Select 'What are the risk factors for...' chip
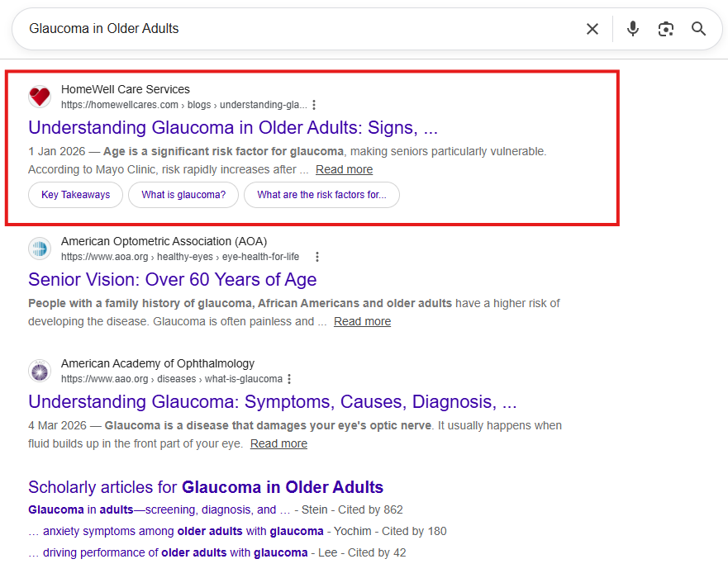The height and width of the screenshot is (578, 728). tap(321, 195)
